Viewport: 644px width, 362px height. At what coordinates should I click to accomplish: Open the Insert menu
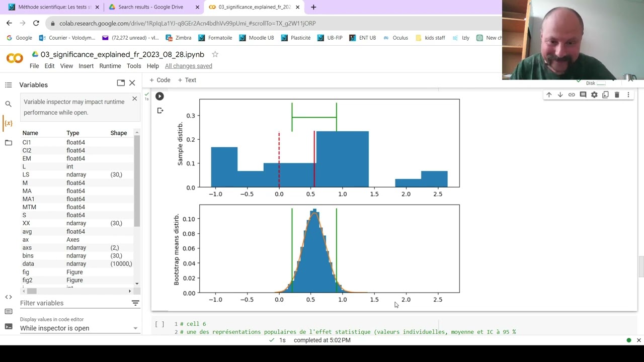pyautogui.click(x=86, y=66)
